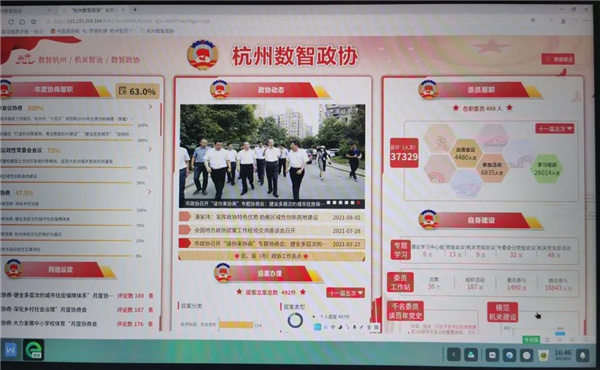Expand the 会议协商 100% section arrow
The width and height of the screenshot is (600, 370).
click(150, 107)
